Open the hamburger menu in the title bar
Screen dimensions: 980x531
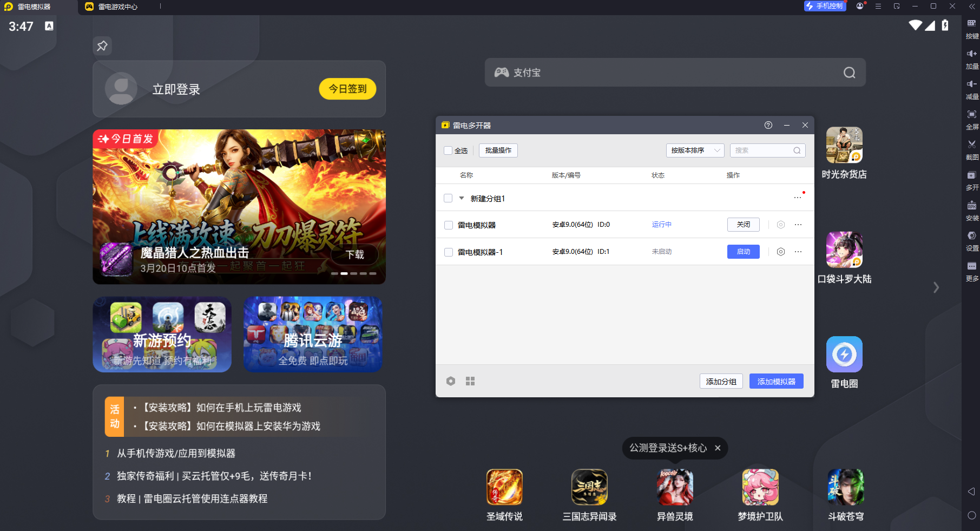point(878,6)
